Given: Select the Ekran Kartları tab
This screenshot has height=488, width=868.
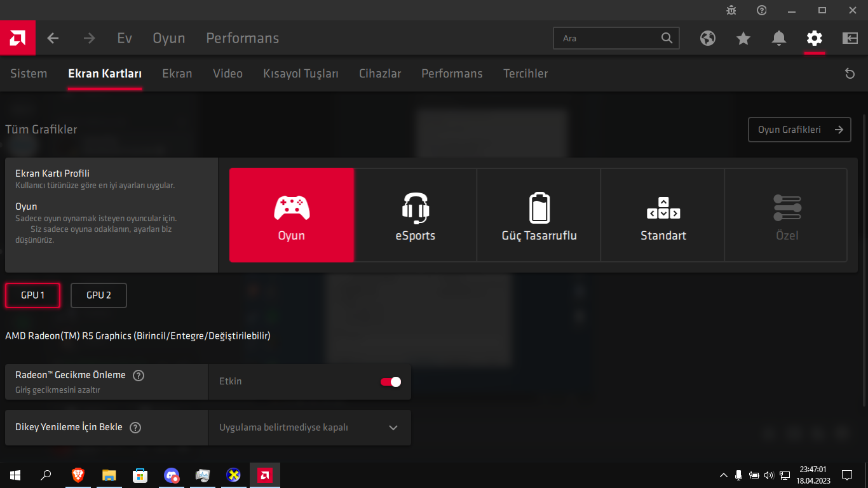Looking at the screenshot, I should coord(105,74).
